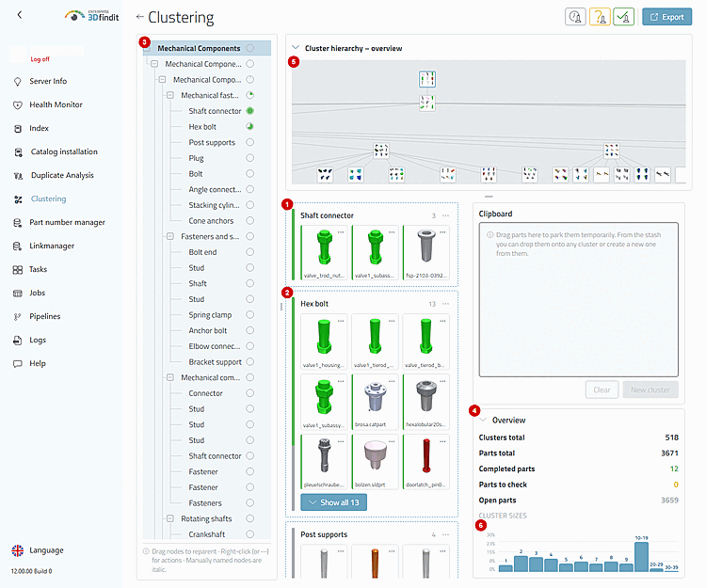Screen dimensions: 706x588
Task: Click the Clipboard drop area
Action: [579, 299]
